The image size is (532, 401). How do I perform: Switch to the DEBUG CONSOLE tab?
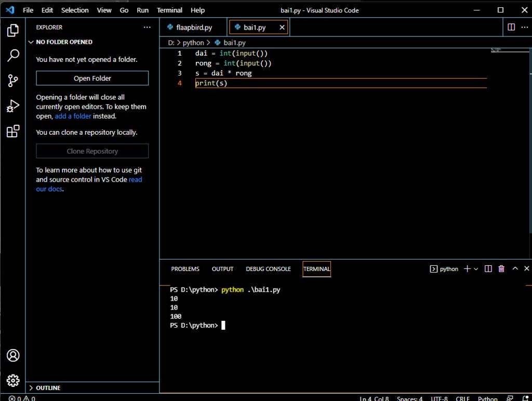pos(269,269)
